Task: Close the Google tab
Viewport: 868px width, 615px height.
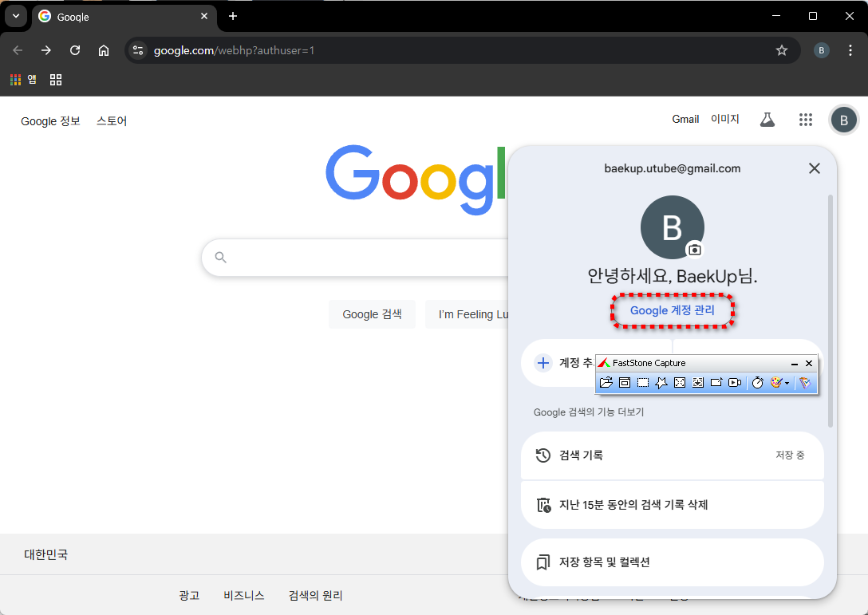Action: pos(204,16)
